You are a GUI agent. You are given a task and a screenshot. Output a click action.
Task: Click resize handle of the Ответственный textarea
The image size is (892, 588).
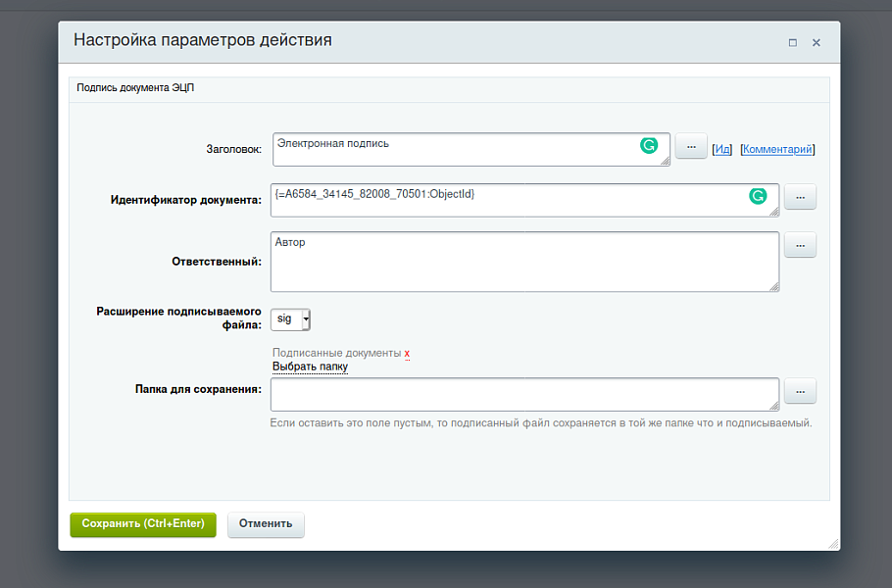(774, 286)
